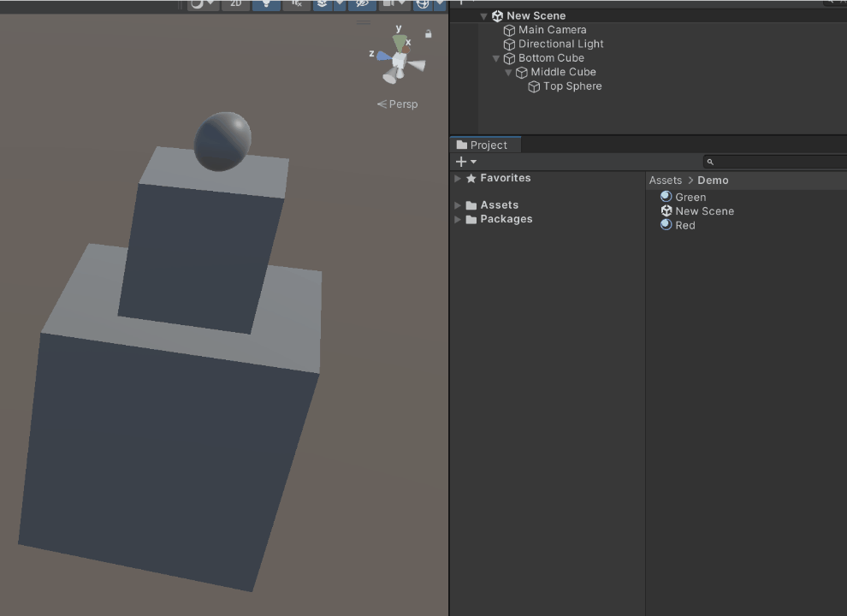The height and width of the screenshot is (616, 847).
Task: Click the cube icon next to Middle Cube
Action: [x=522, y=73]
